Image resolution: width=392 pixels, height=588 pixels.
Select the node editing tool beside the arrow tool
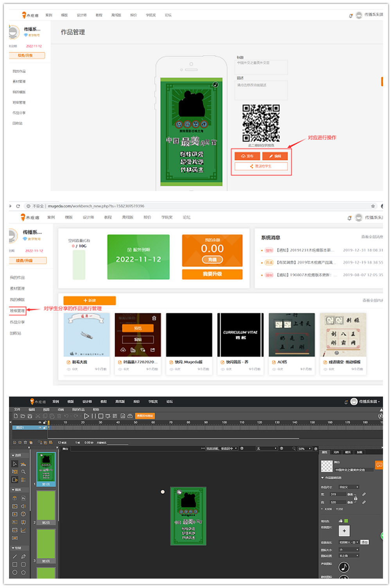click(23, 464)
